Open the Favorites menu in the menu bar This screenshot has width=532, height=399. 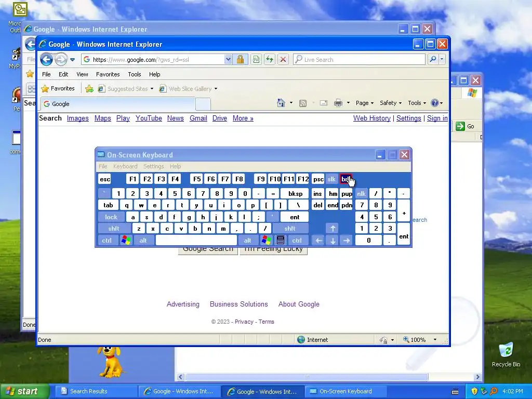tap(108, 74)
